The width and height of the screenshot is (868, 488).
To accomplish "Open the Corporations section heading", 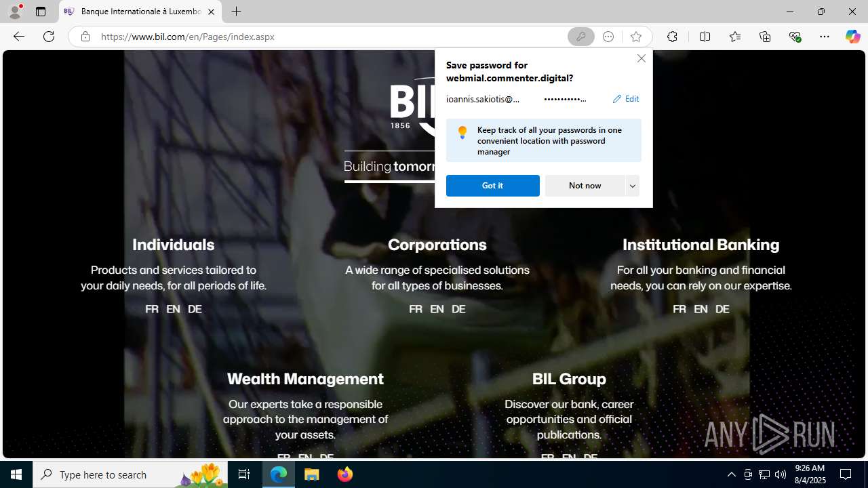I will pyautogui.click(x=437, y=245).
